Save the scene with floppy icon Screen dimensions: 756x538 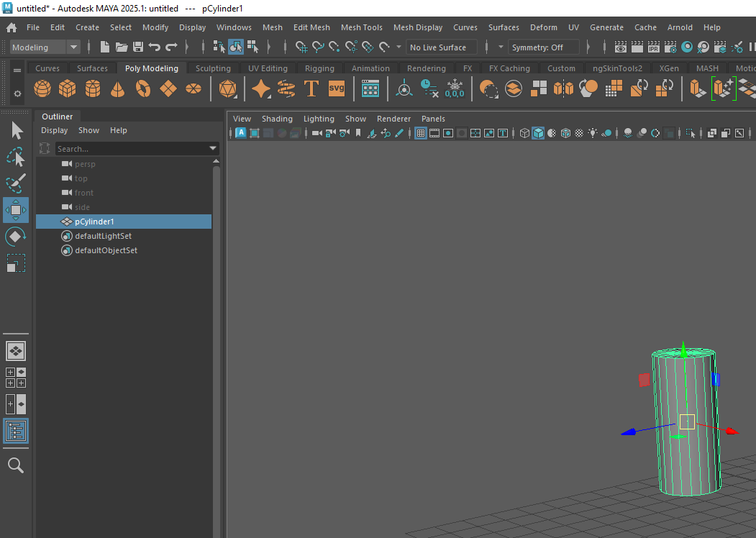pyautogui.click(x=138, y=47)
